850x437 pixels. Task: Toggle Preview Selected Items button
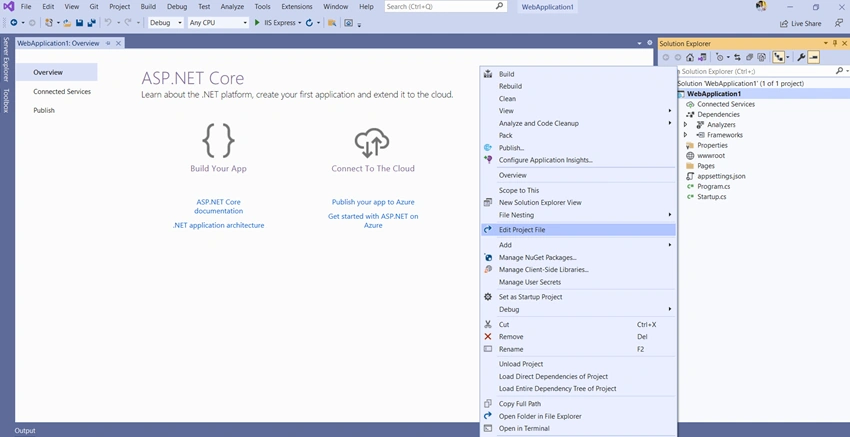coord(813,57)
